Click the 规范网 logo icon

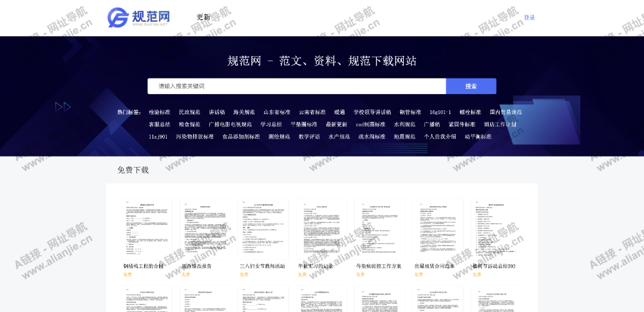(138, 17)
